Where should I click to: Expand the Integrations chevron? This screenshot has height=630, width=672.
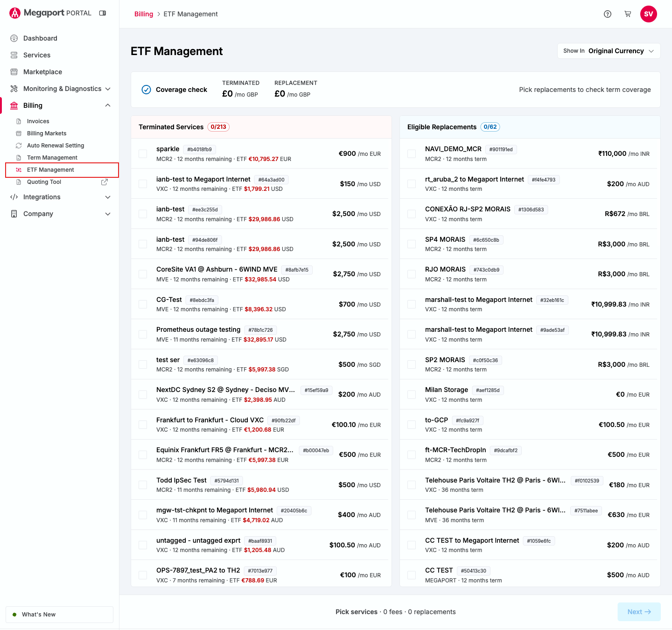pos(108,197)
